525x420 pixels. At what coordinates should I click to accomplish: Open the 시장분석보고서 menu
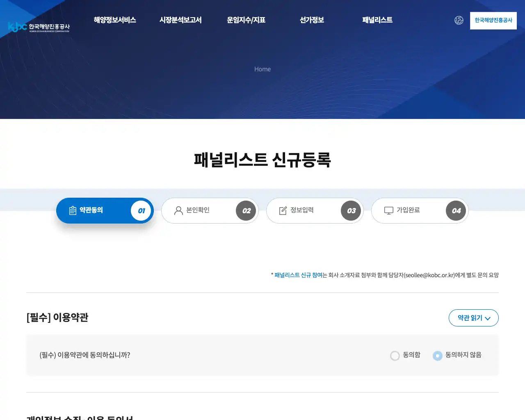(x=180, y=20)
